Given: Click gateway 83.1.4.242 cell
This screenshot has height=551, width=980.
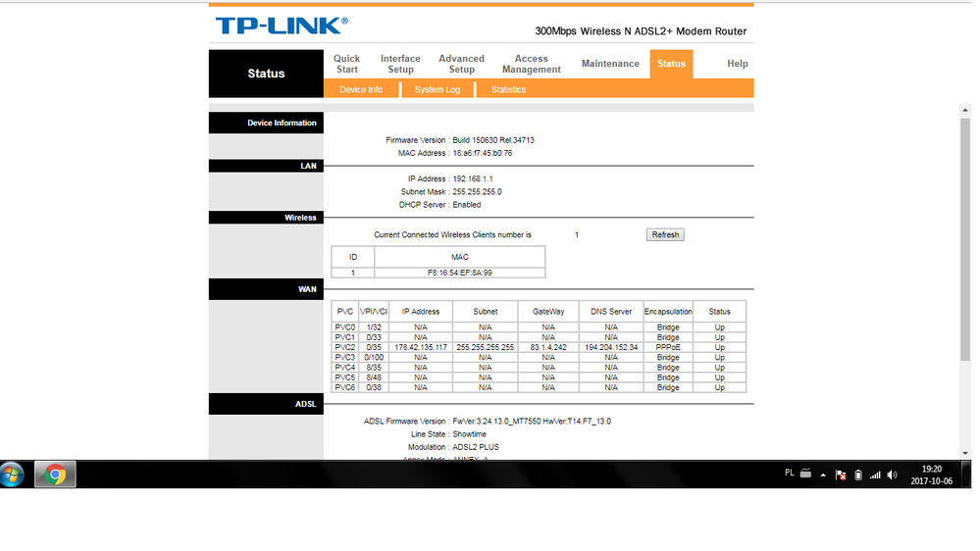Looking at the screenshot, I should (548, 347).
